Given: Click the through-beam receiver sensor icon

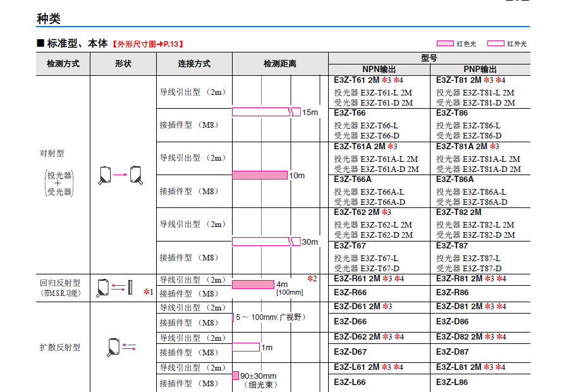Looking at the screenshot, I should coord(137,175).
